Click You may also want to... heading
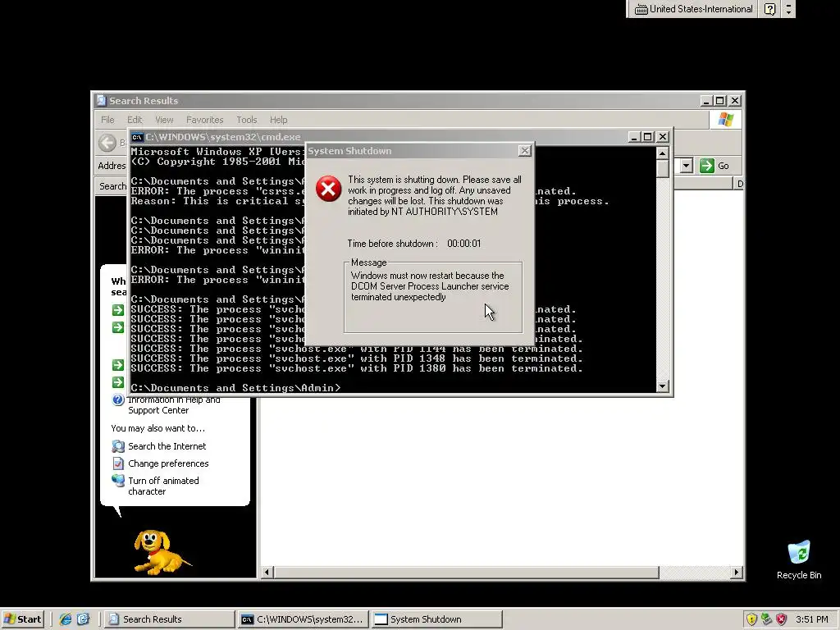840x630 pixels. 157,428
